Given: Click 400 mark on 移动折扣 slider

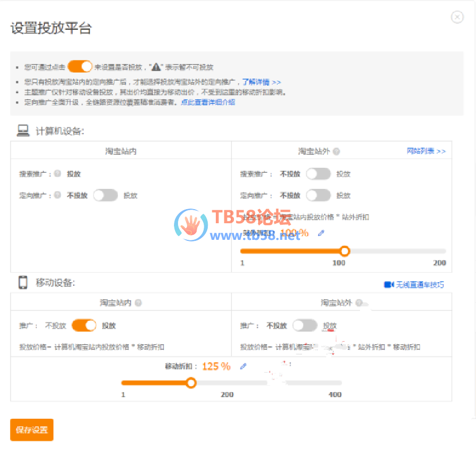Looking at the screenshot, I should click(335, 395).
